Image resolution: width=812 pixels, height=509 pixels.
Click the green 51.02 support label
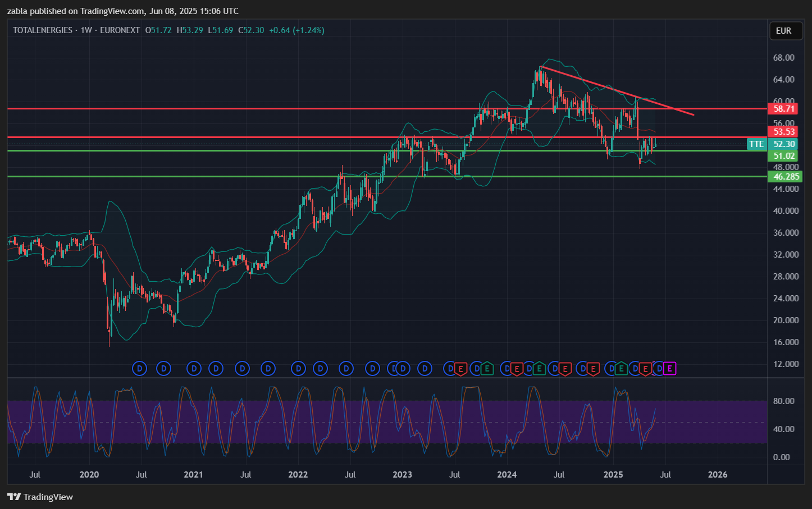[784, 156]
